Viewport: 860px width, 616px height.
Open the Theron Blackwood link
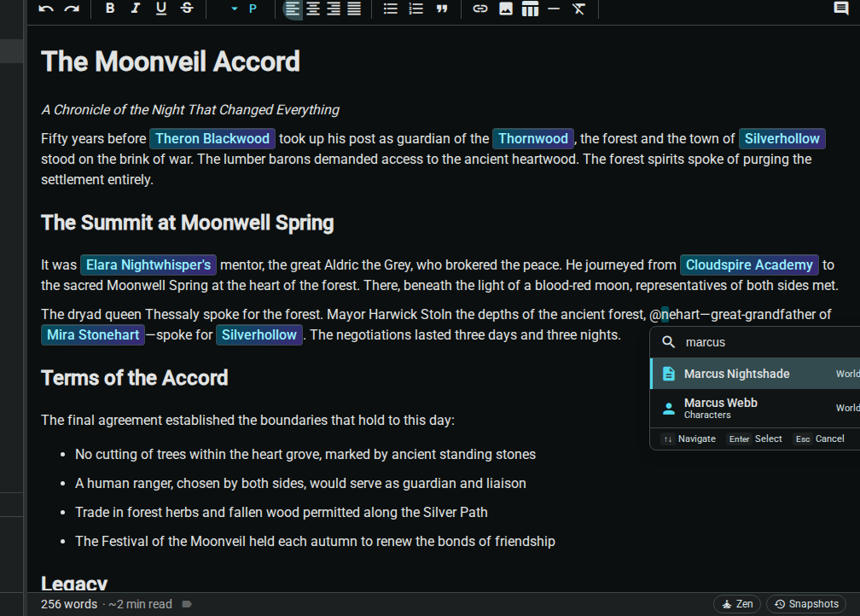(212, 139)
